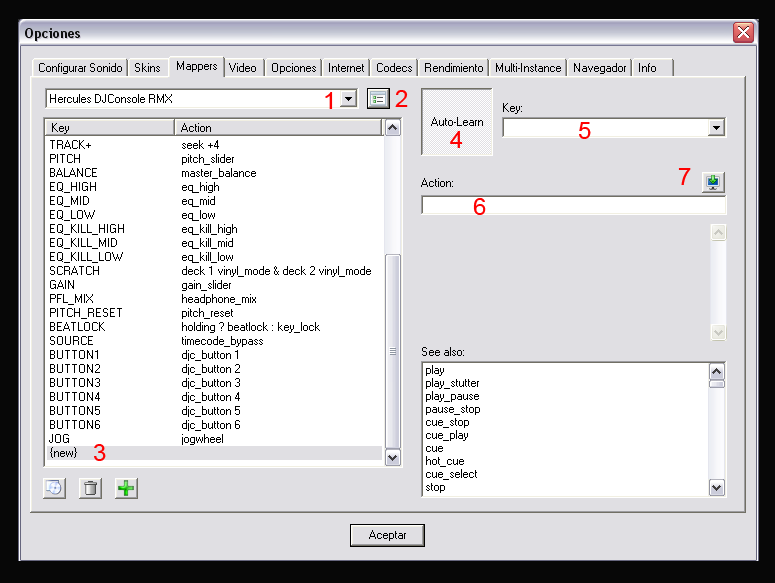The width and height of the screenshot is (775, 583).
Task: Select the BUTTON5 mapping row
Action: point(214,411)
